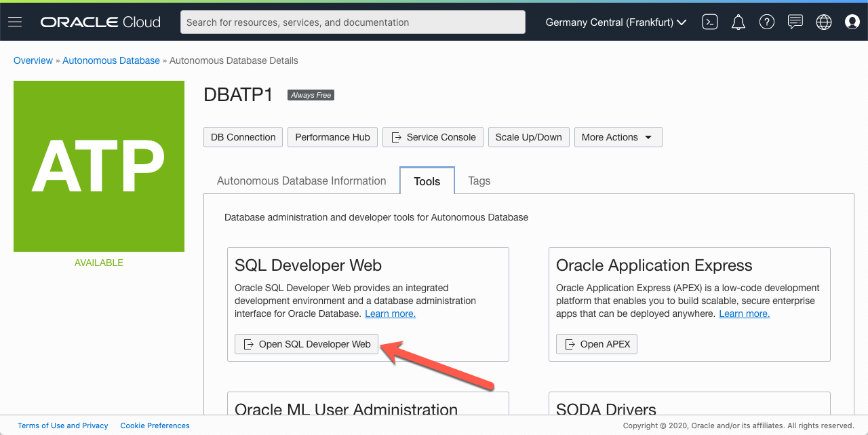Viewport: 868px width, 435px height.
Task: Click the SODA Drivers heading
Action: coord(606,409)
